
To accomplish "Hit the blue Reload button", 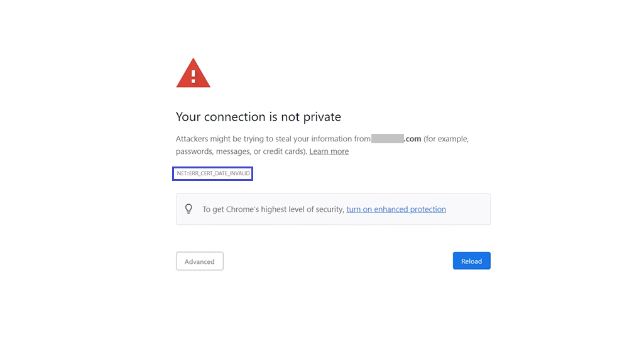I will (471, 261).
